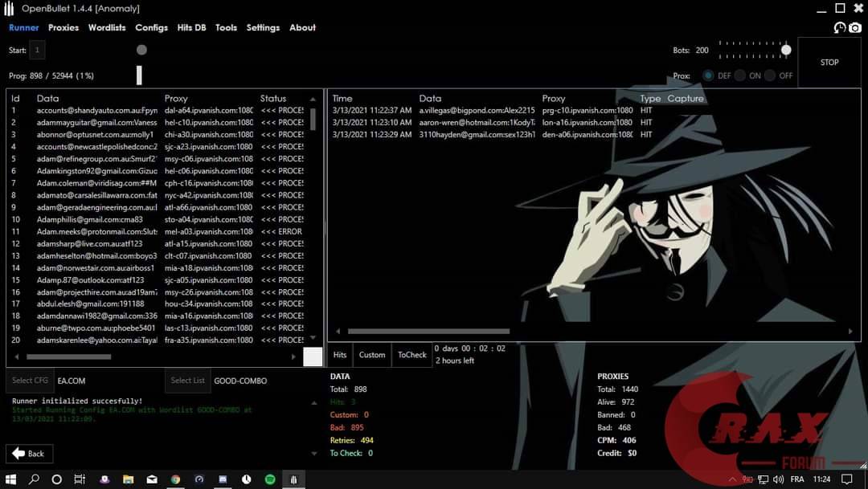
Task: Open the Wordlists menu tab
Action: (107, 27)
